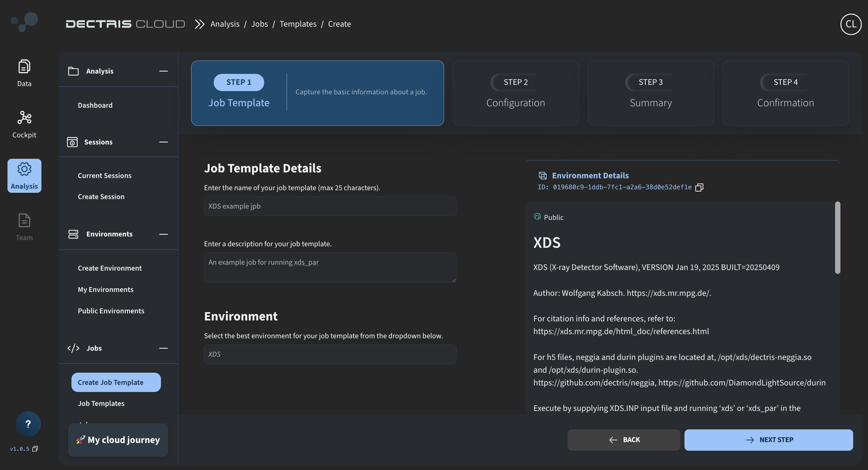This screenshot has width=868, height=470.
Task: Open Create Session in the sidebar
Action: [101, 196]
